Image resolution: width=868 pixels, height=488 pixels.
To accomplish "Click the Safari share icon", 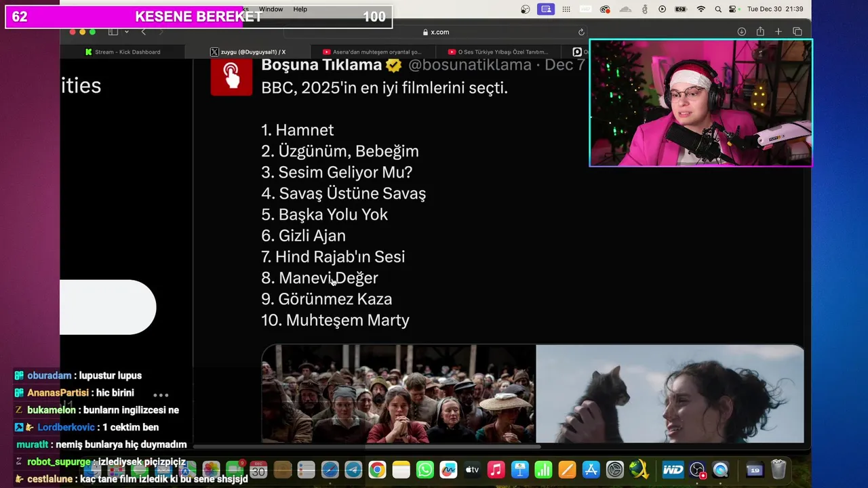I will 760,32.
